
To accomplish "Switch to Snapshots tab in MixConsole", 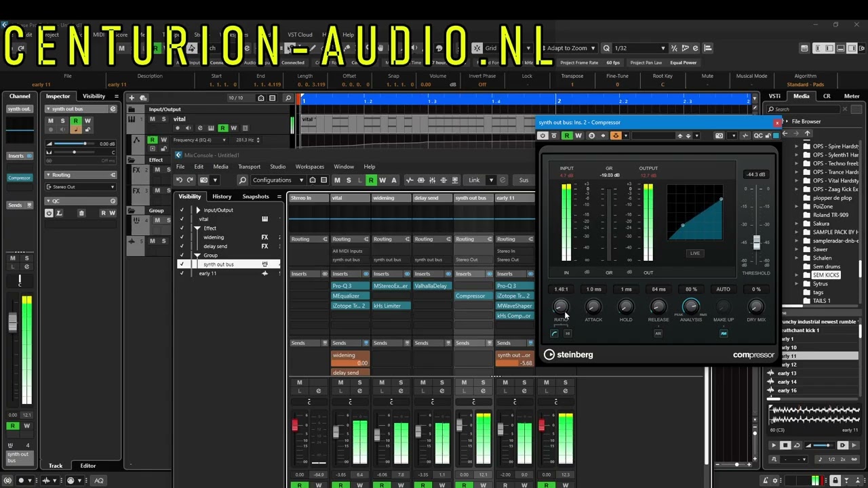I will pos(256,197).
